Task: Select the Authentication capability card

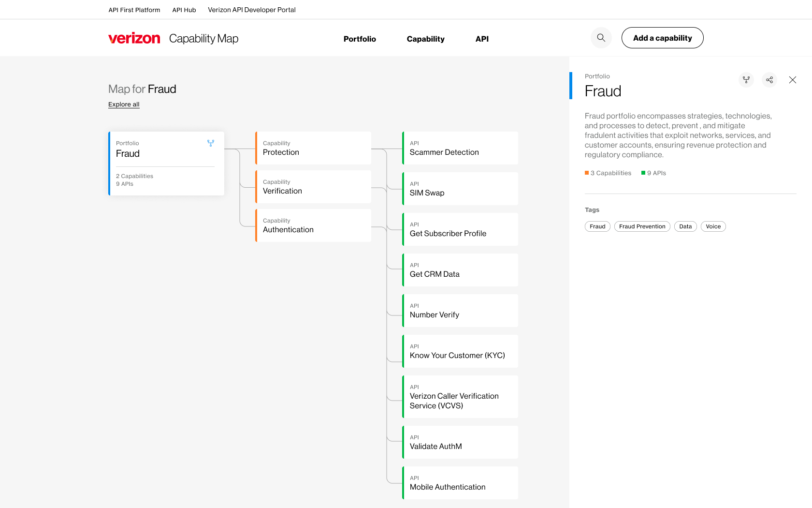Action: 313,225
